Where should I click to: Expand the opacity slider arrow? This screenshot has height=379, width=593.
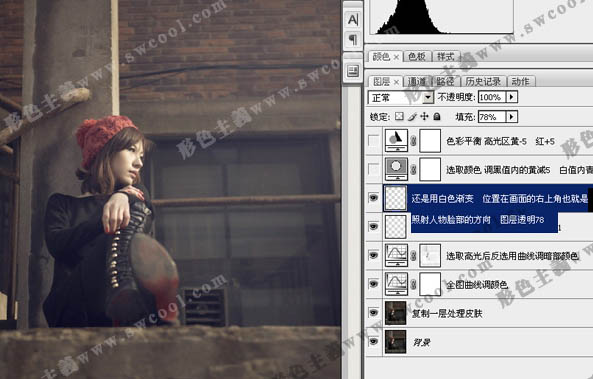512,97
